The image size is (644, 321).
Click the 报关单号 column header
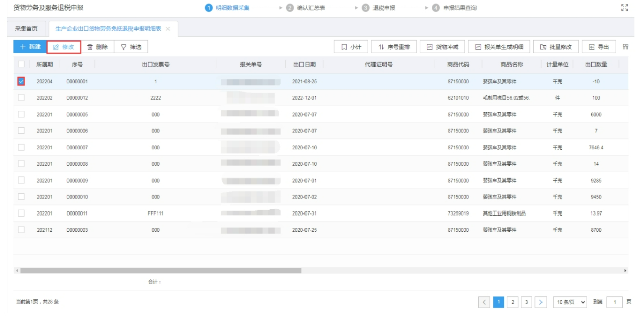coord(251,65)
